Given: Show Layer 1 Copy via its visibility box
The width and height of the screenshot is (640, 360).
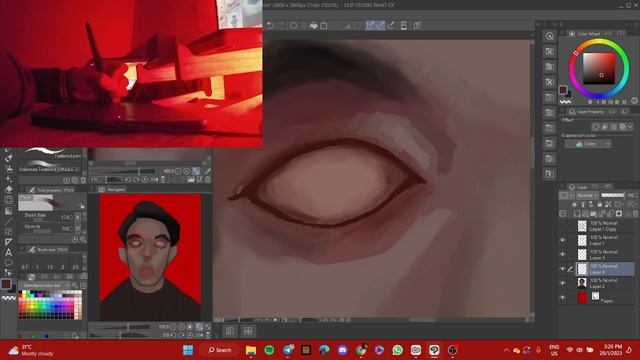Looking at the screenshot, I should pos(562,226).
